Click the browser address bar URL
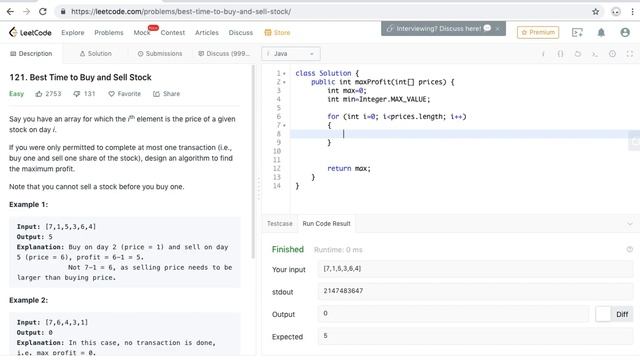Screen dimensions: 640x360 point(181,12)
